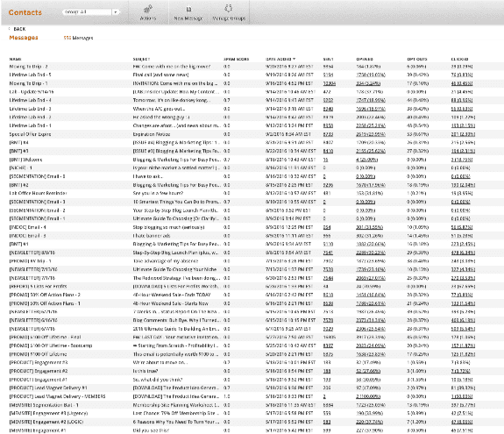Go back using the BACK link

point(19,29)
